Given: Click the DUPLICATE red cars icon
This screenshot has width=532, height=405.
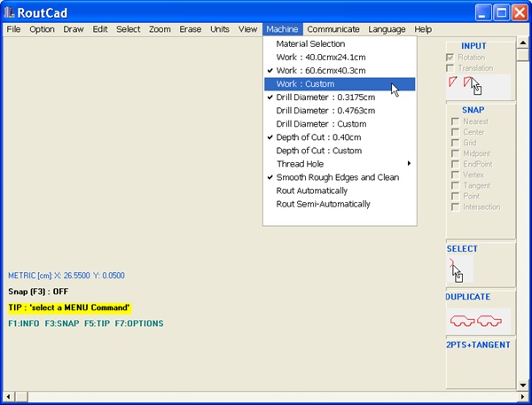Looking at the screenshot, I should [476, 321].
